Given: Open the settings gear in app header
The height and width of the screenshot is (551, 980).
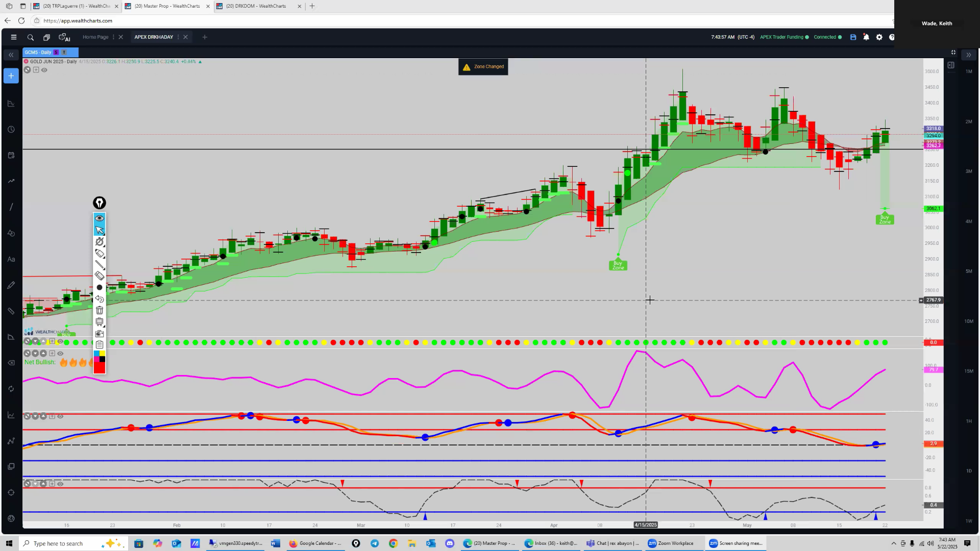Looking at the screenshot, I should pos(879,37).
